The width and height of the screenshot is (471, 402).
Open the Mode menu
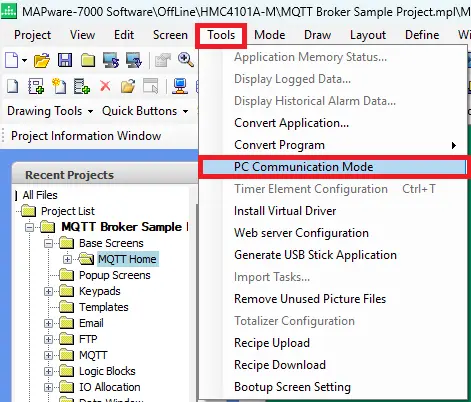coord(270,35)
